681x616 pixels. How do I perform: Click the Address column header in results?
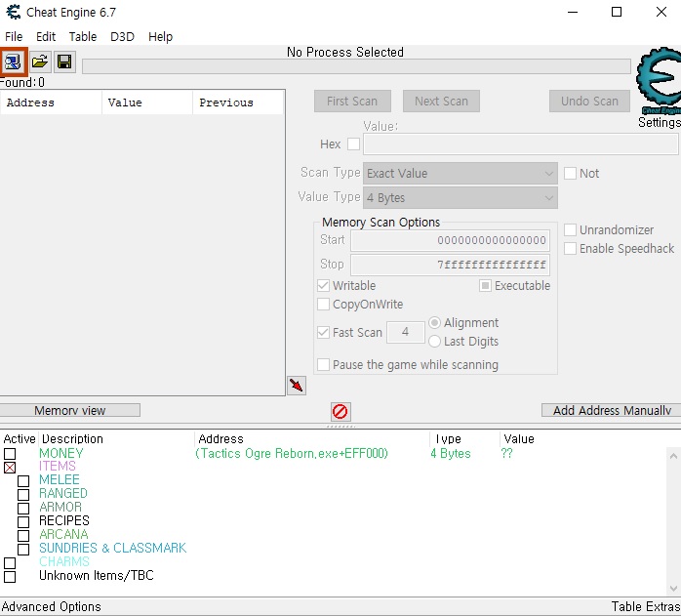[x=51, y=103]
